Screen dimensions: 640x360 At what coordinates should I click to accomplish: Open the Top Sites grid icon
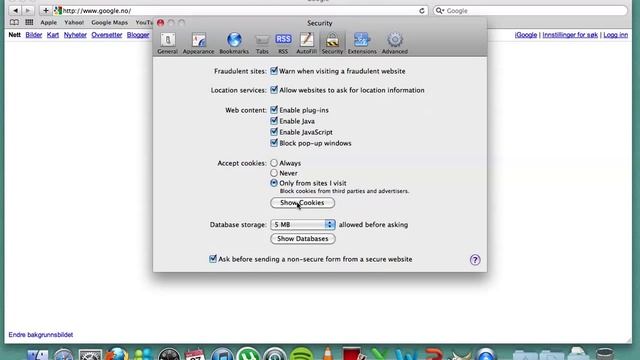(x=29, y=22)
